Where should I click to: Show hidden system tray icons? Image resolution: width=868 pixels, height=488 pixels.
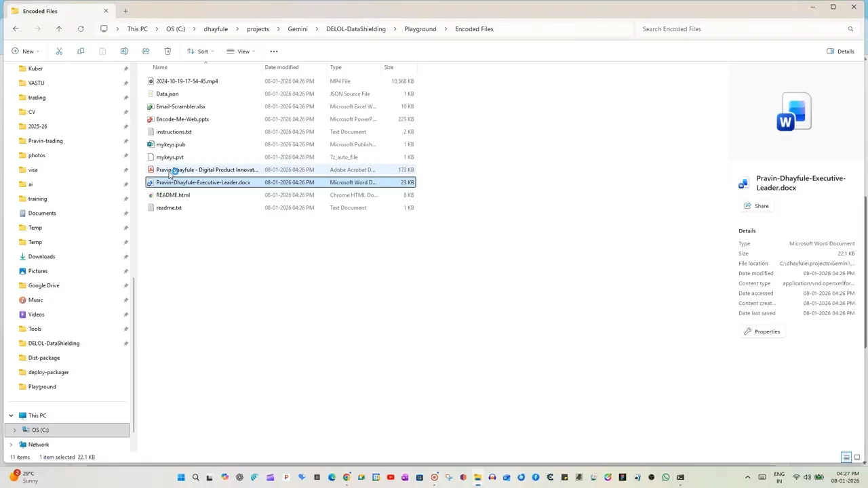coord(747,477)
